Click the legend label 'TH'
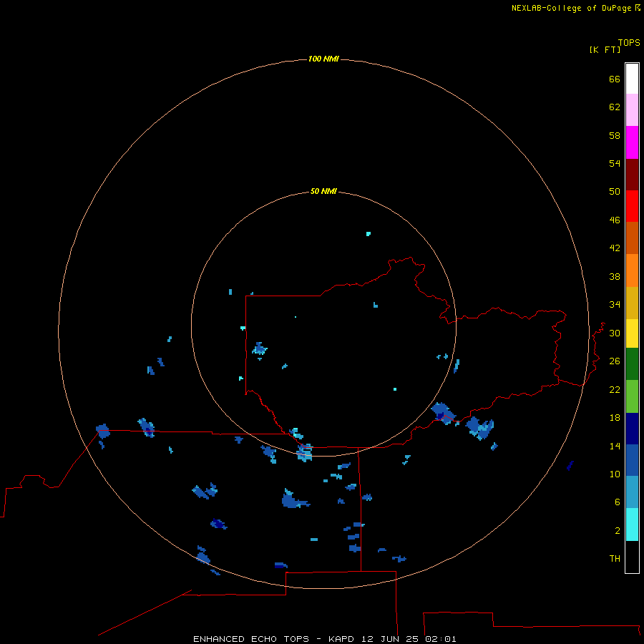The image size is (644, 644). click(615, 559)
